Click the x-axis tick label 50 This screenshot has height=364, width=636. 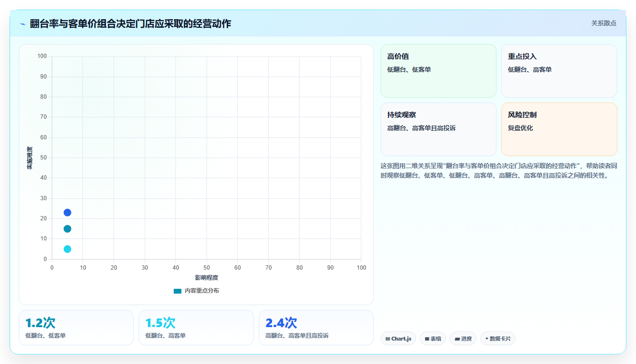pyautogui.click(x=207, y=267)
